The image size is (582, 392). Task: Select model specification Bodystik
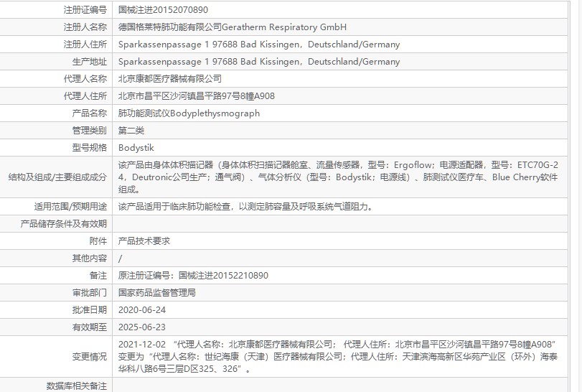tap(136, 148)
